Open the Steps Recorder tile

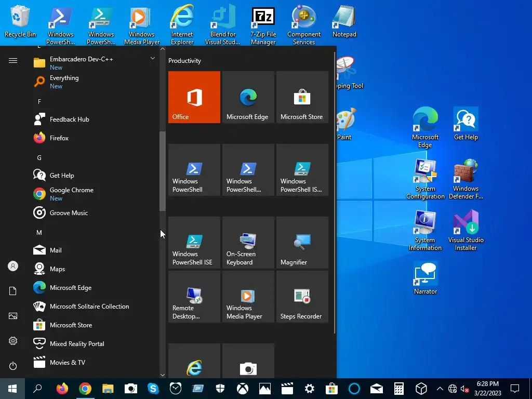302,297
